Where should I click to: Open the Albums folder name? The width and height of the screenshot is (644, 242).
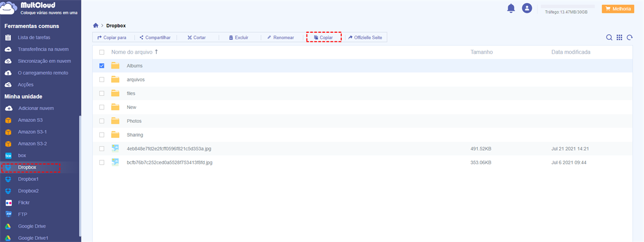coord(134,65)
